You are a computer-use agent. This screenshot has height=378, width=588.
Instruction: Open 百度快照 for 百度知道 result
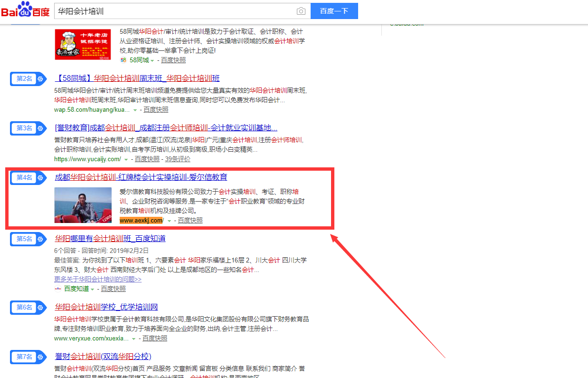113,289
